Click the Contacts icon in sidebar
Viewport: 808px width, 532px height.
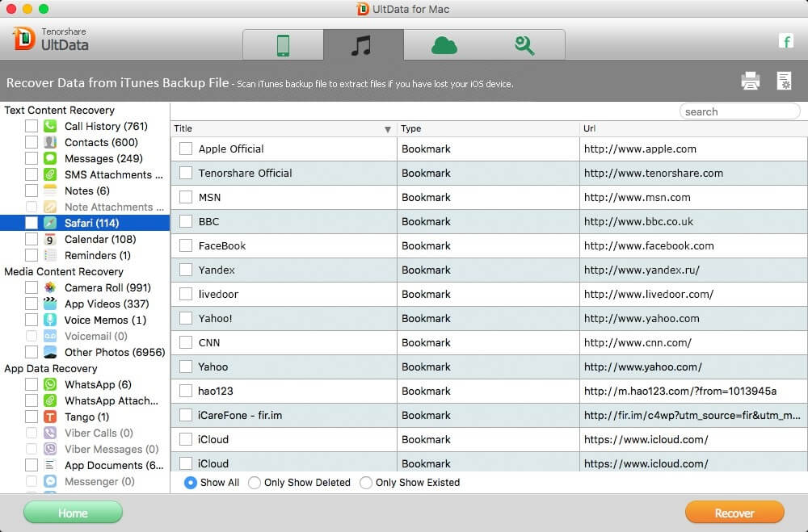point(50,142)
